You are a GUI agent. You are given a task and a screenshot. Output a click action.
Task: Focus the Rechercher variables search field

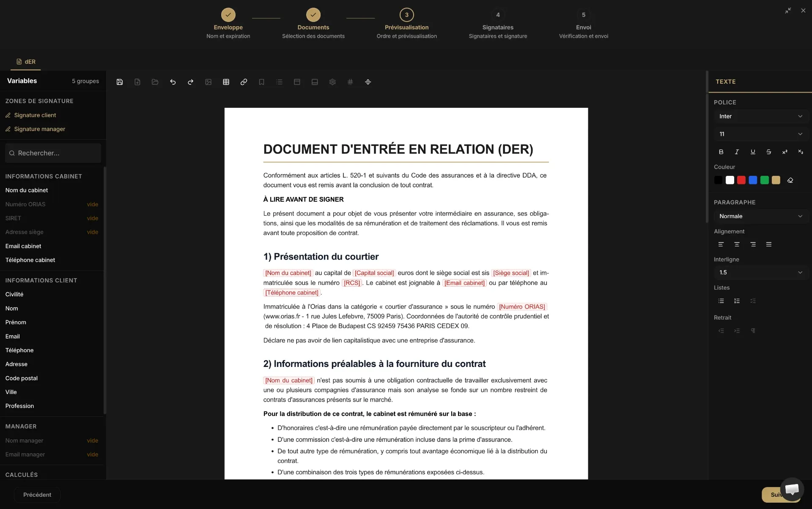point(53,153)
